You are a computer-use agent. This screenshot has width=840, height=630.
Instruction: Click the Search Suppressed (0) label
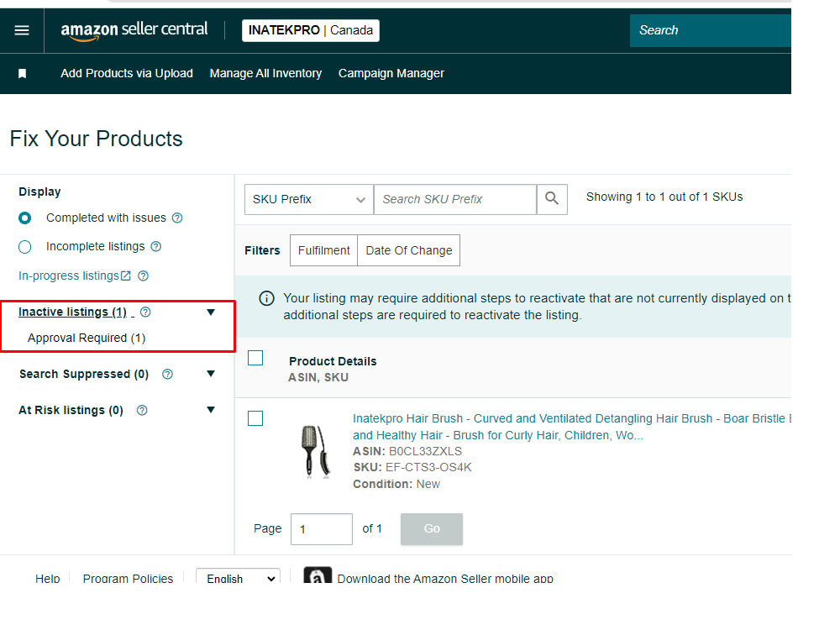point(84,374)
